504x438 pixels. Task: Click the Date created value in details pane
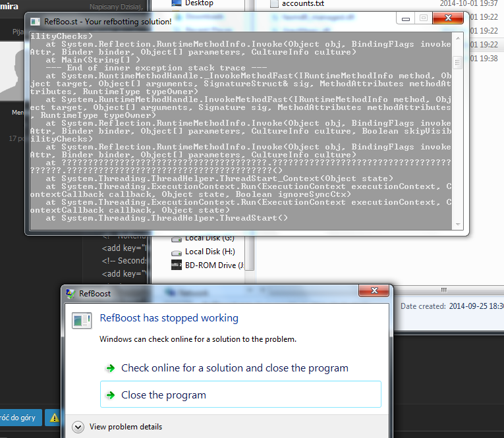[476, 306]
